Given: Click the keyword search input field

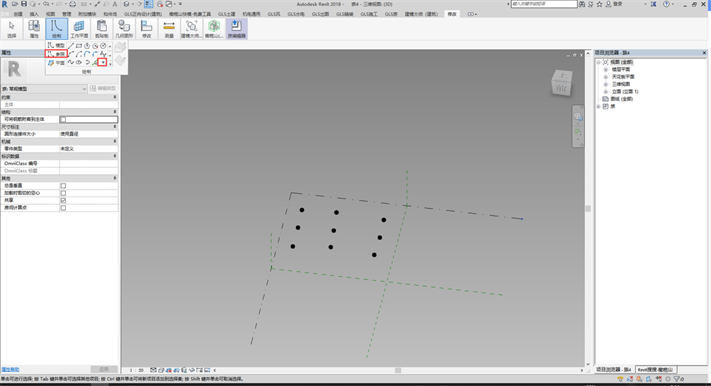Looking at the screenshot, I should [544, 4].
